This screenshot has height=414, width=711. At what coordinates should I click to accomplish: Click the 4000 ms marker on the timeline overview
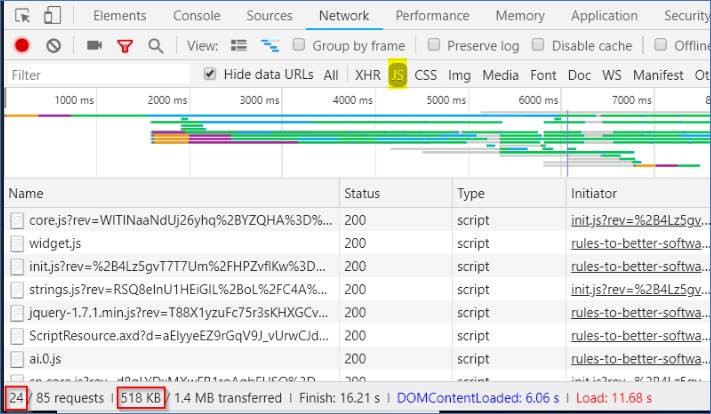point(351,100)
